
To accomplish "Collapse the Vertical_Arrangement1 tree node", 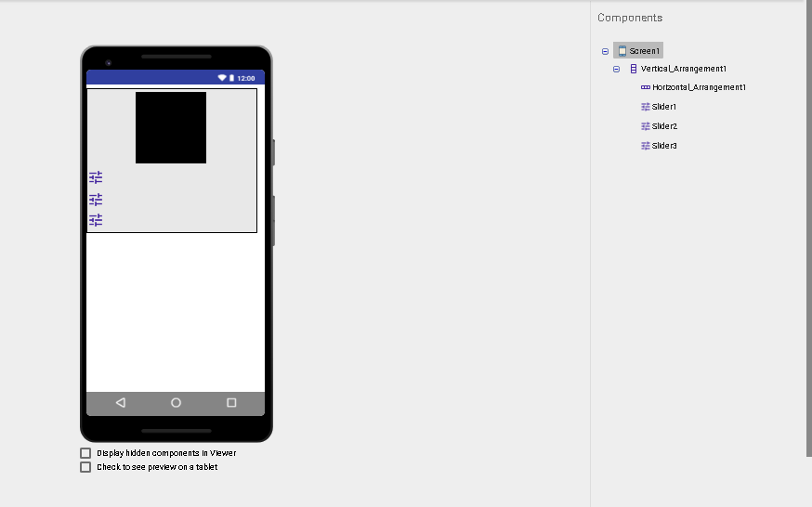I will coord(616,69).
